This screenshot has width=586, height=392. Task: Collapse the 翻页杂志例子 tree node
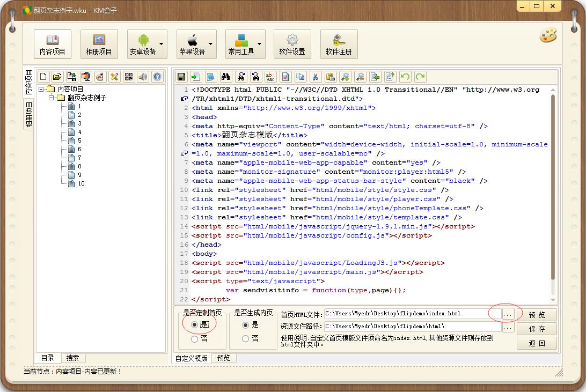tap(51, 98)
